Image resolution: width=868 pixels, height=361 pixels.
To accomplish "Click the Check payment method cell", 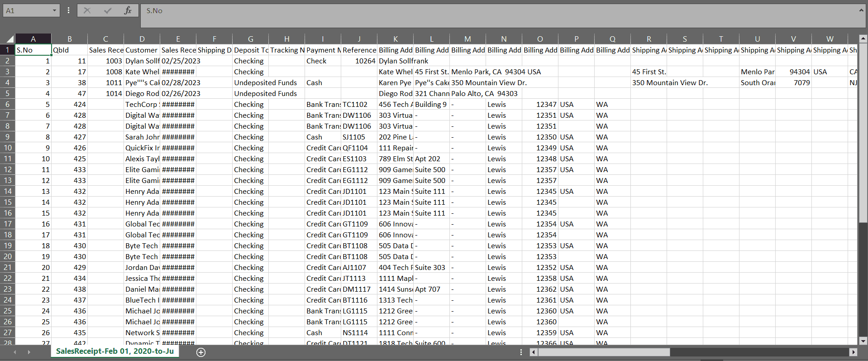I will (x=323, y=61).
